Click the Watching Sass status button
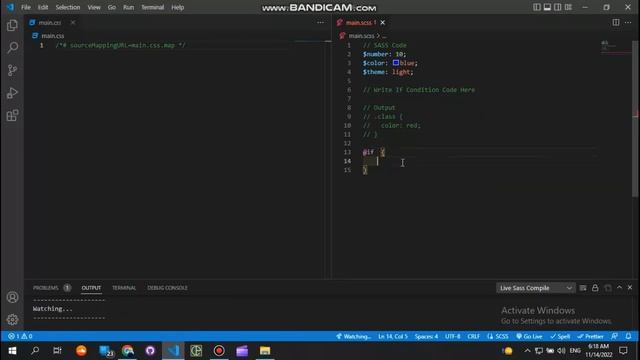Viewport: 640px width, 360px height. click(x=353, y=336)
